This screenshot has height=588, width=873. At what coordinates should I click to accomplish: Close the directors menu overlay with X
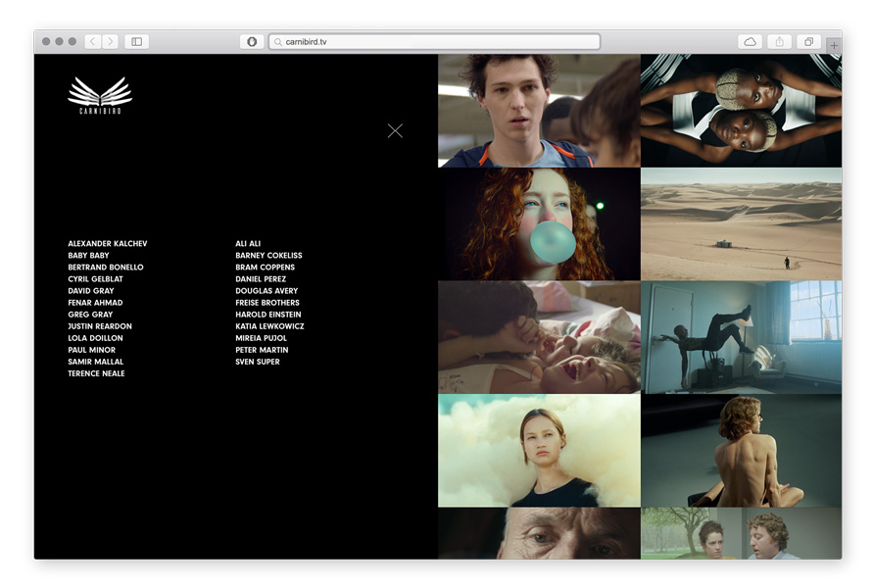395,130
